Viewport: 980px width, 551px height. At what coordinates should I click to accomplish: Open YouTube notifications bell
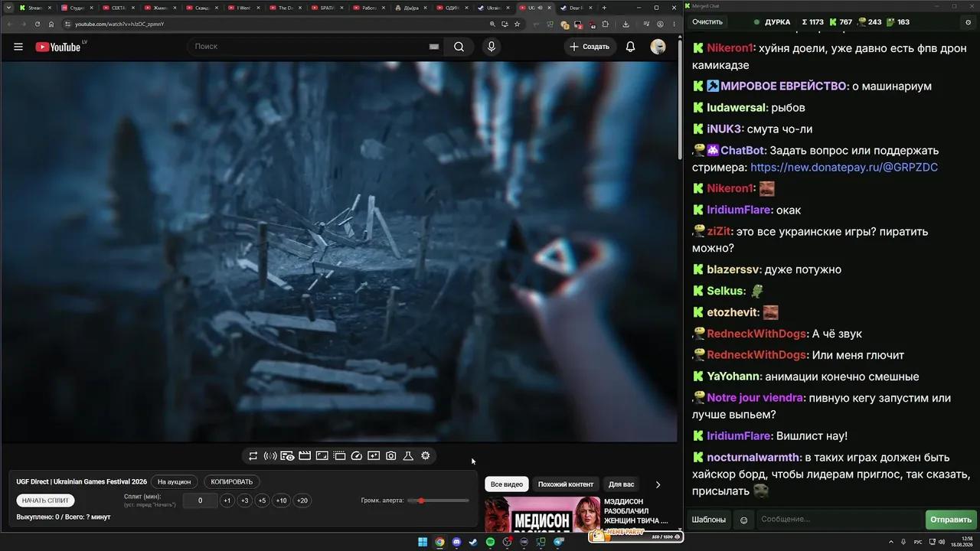pyautogui.click(x=630, y=47)
